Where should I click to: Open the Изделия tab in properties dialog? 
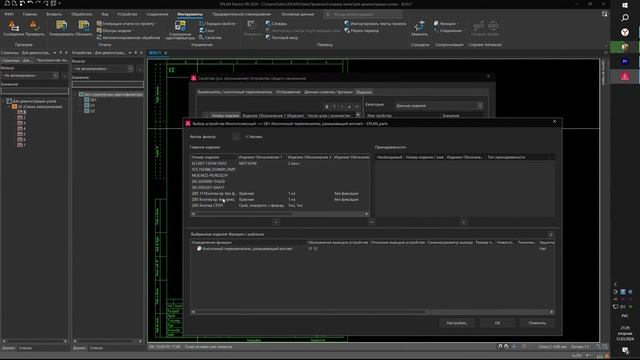click(x=364, y=92)
